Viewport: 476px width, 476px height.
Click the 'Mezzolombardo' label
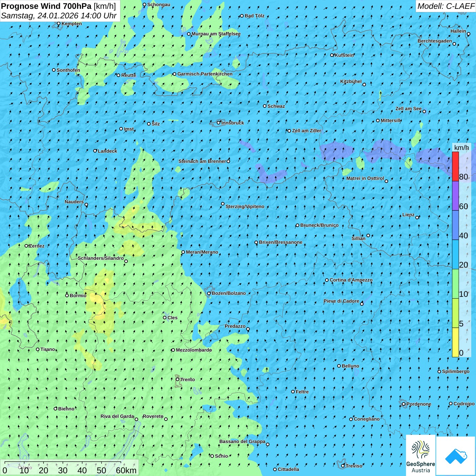[x=194, y=350]
